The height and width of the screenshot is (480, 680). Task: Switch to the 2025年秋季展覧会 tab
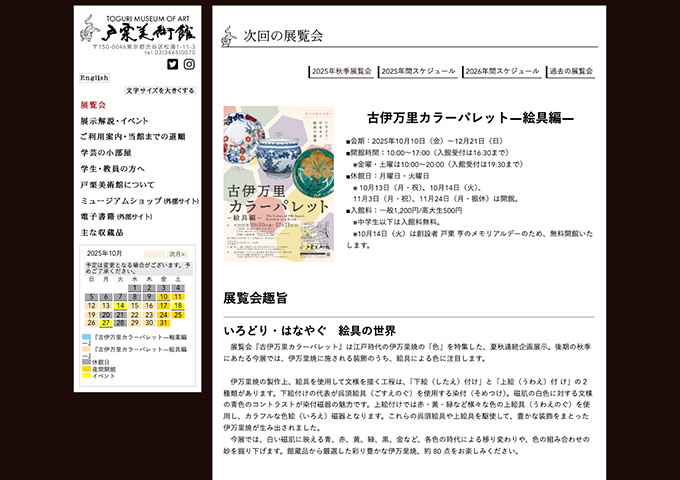[341, 72]
